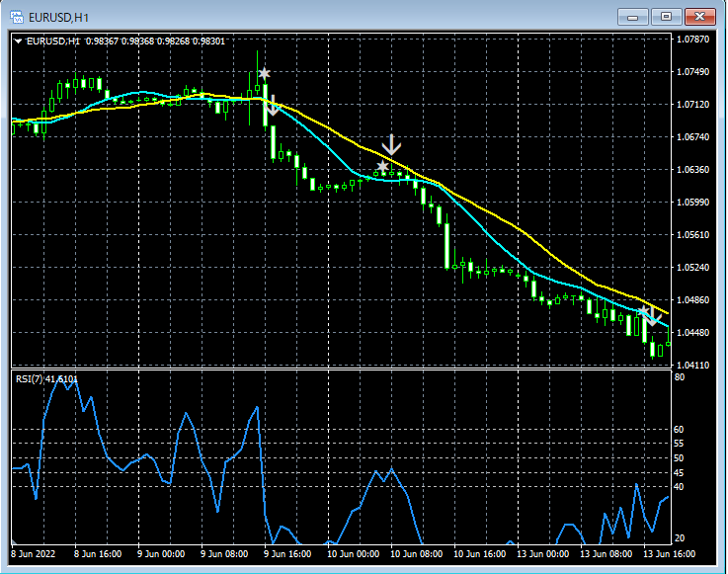Click the 1.07490 price scale label
The height and width of the screenshot is (574, 728).
(x=693, y=71)
